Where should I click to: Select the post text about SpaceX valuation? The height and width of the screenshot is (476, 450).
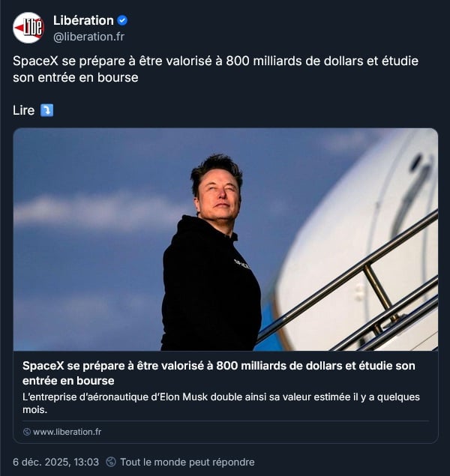[215, 69]
